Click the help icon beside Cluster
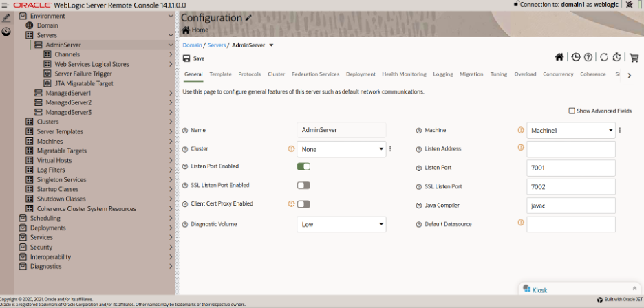This screenshot has width=644, height=308. click(x=185, y=149)
